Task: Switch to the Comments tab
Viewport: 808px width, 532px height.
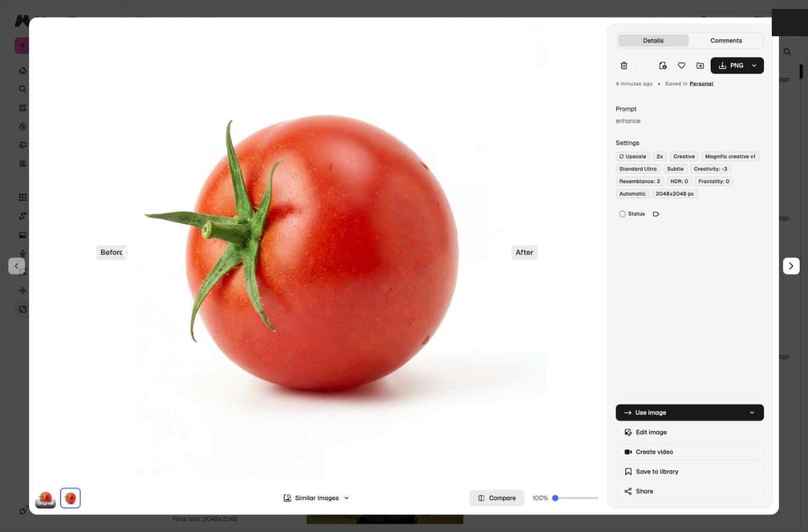Action: (726, 40)
